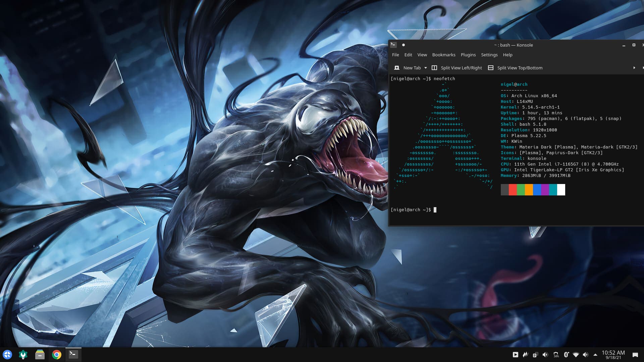Open the file manager from taskbar
This screenshot has height=362, width=644.
click(40, 354)
